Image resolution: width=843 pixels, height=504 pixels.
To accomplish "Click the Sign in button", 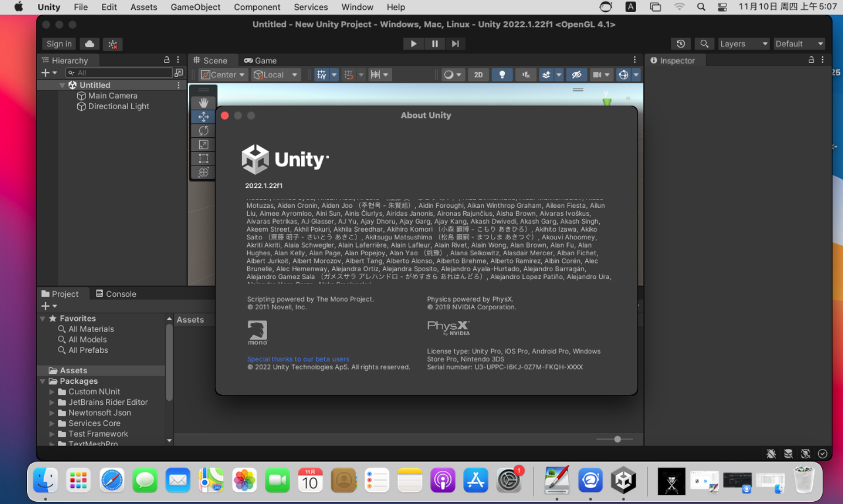I will 59,44.
